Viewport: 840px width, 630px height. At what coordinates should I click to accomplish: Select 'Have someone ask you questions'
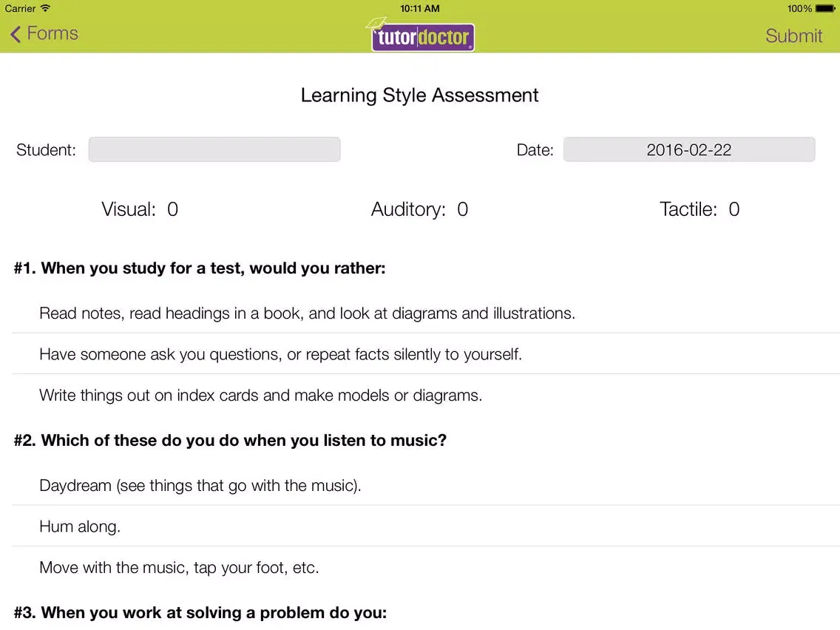[x=426, y=354]
